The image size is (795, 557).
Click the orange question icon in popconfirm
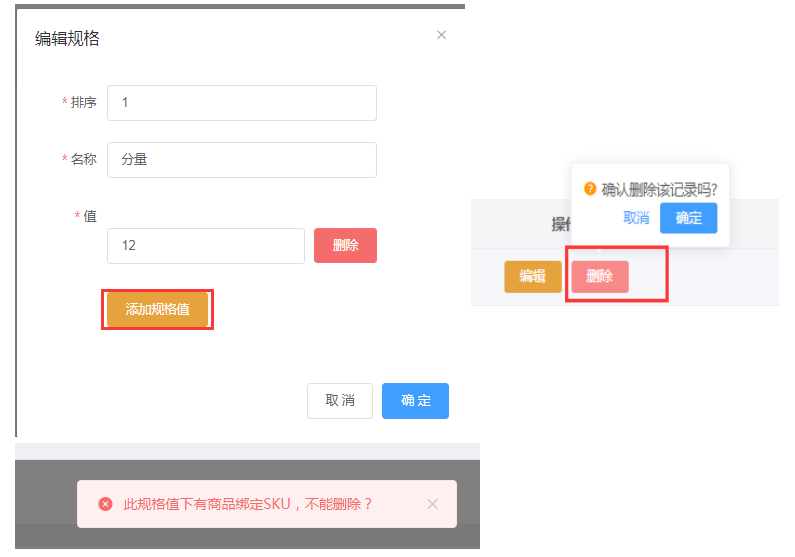click(590, 188)
